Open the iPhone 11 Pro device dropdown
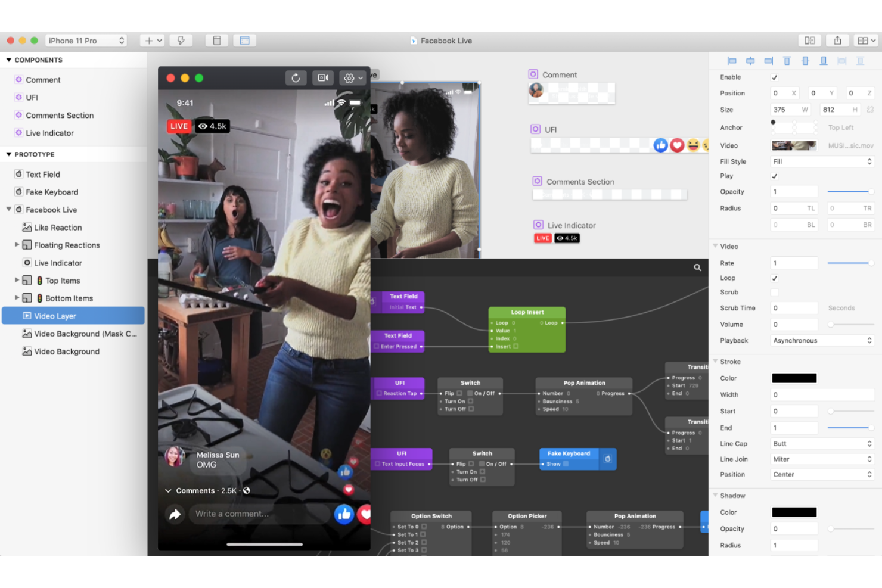The width and height of the screenshot is (882, 588). click(86, 41)
